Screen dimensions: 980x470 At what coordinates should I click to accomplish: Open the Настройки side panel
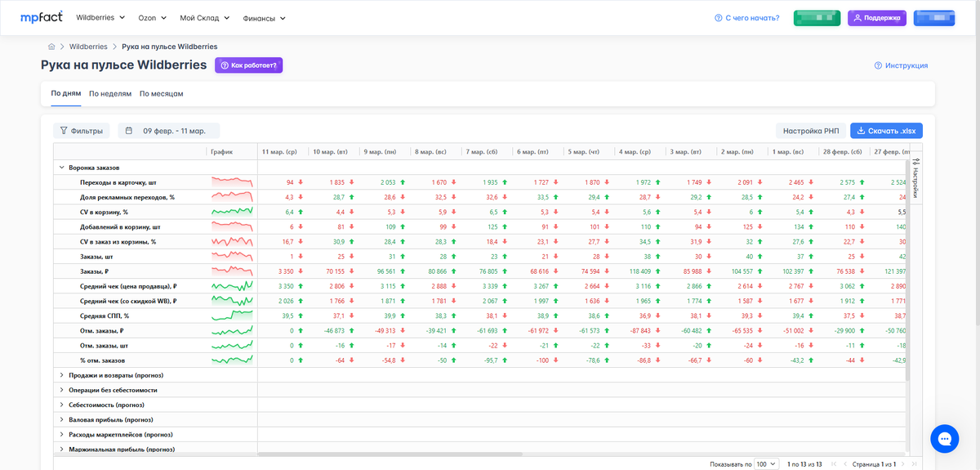coord(915,177)
